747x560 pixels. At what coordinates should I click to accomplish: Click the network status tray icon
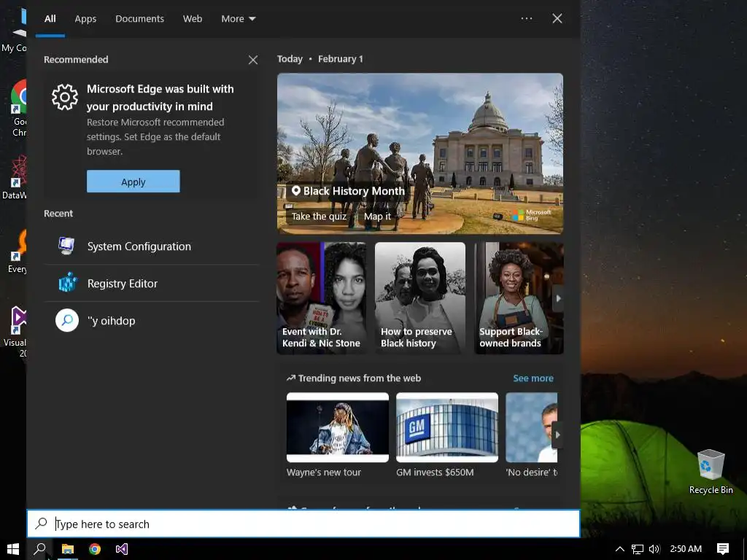click(x=638, y=549)
